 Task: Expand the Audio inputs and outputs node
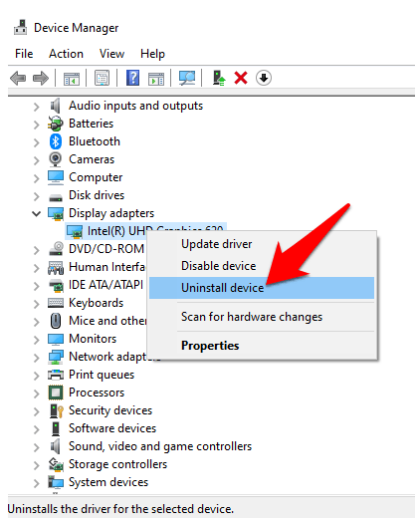36,107
